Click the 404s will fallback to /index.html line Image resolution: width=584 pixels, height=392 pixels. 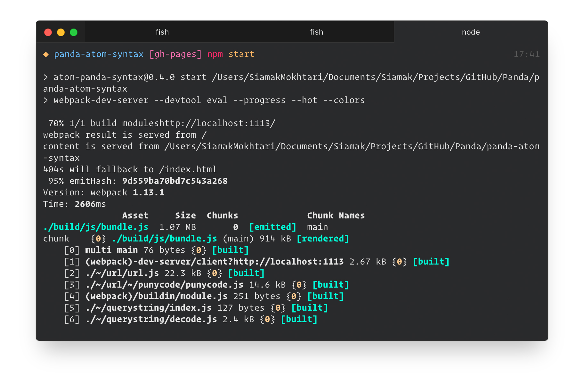[130, 169]
